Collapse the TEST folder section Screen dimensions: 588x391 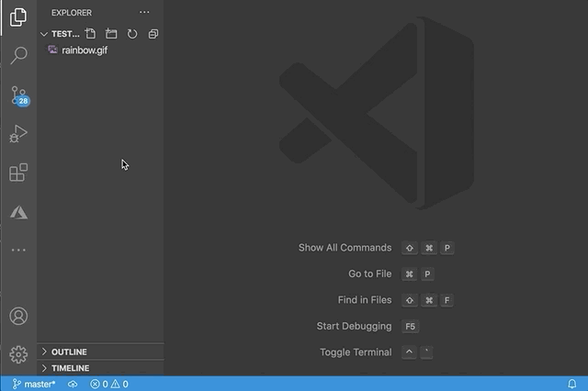point(60,34)
